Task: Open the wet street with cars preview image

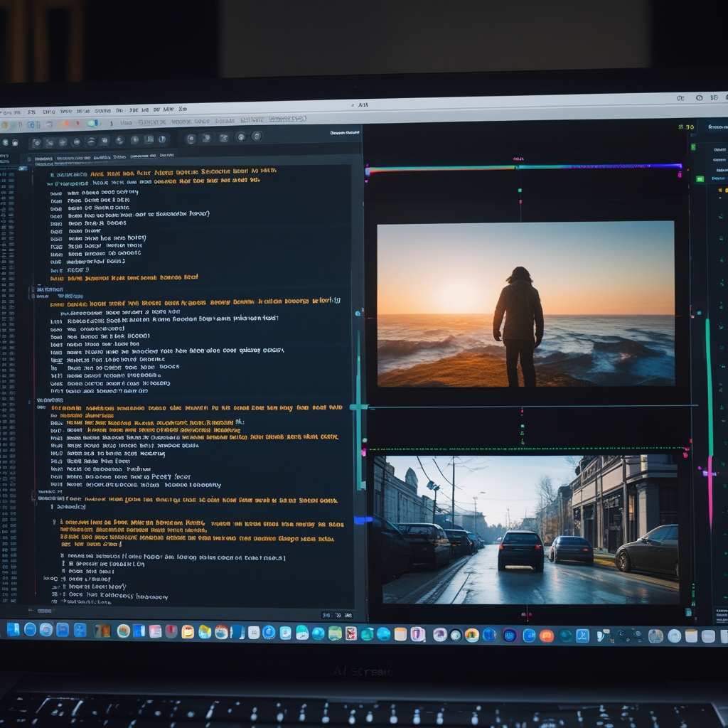Action: click(528, 529)
